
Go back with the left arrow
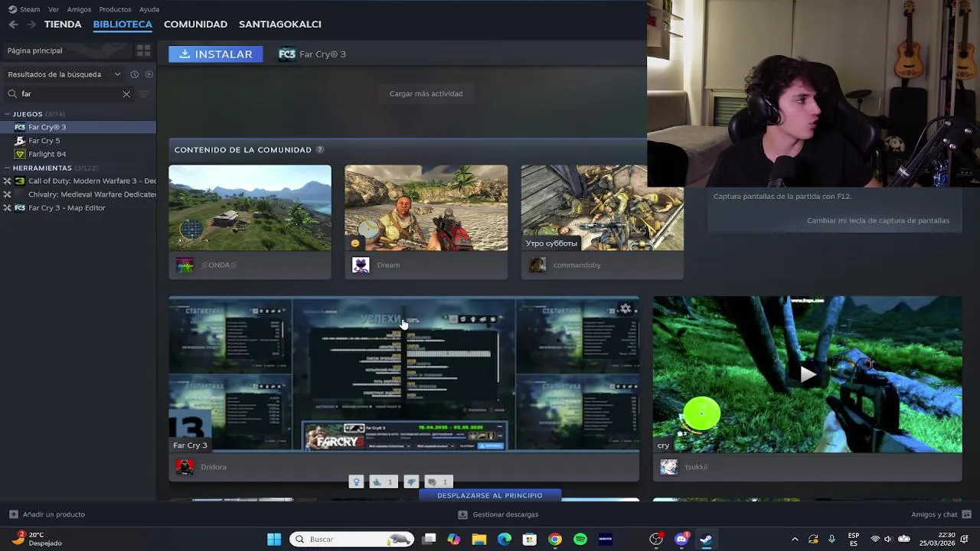pyautogui.click(x=13, y=24)
